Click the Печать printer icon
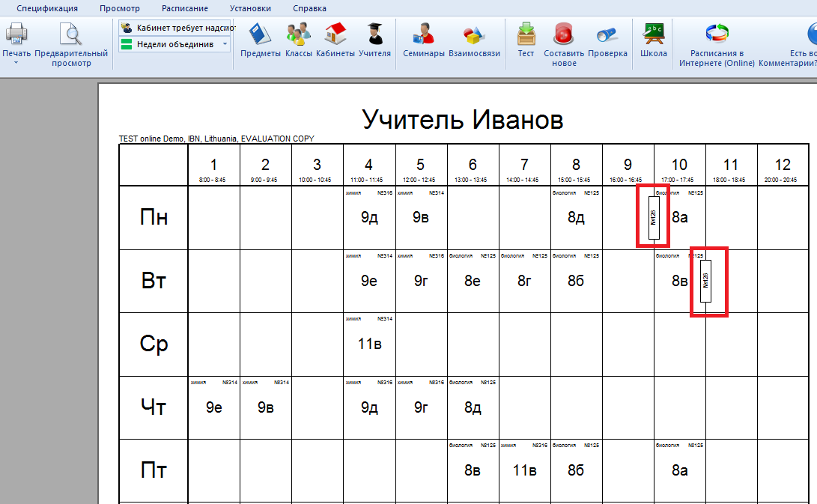This screenshot has height=504, width=817. [16, 34]
